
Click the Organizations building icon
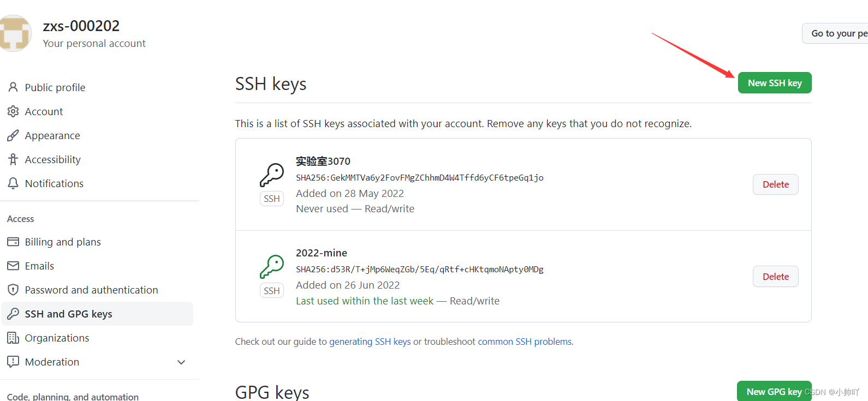(13, 338)
